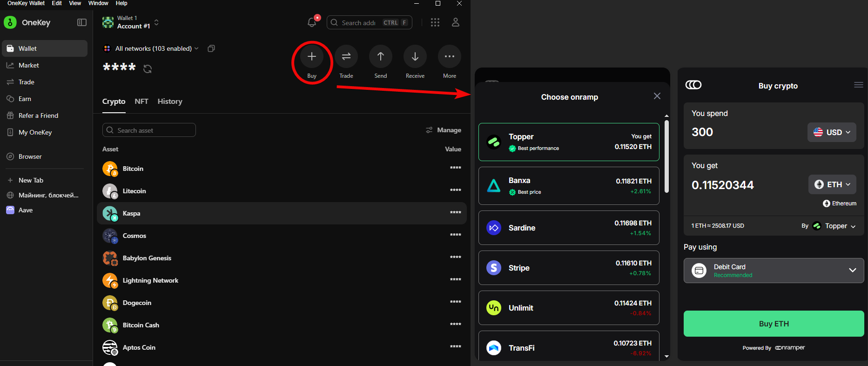Open Refer a Friend
The height and width of the screenshot is (366, 868).
[x=45, y=115]
